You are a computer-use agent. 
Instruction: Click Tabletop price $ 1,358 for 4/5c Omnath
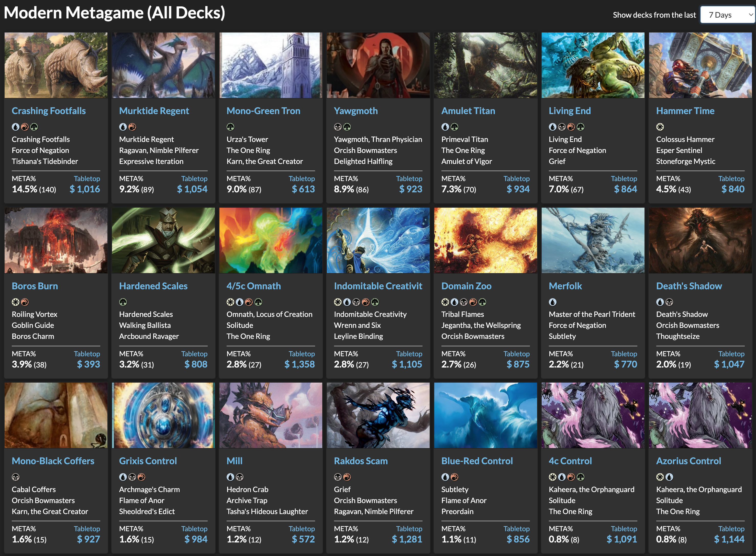click(x=299, y=364)
